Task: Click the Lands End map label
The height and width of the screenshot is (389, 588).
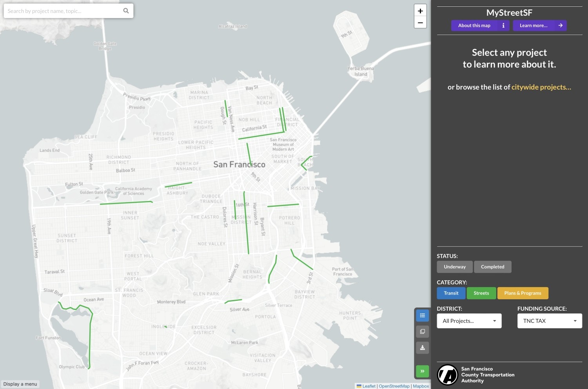Action: pos(49,150)
